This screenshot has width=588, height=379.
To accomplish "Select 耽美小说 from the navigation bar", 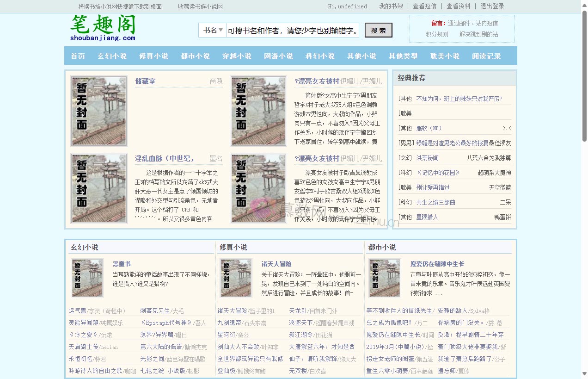I will 444,55.
